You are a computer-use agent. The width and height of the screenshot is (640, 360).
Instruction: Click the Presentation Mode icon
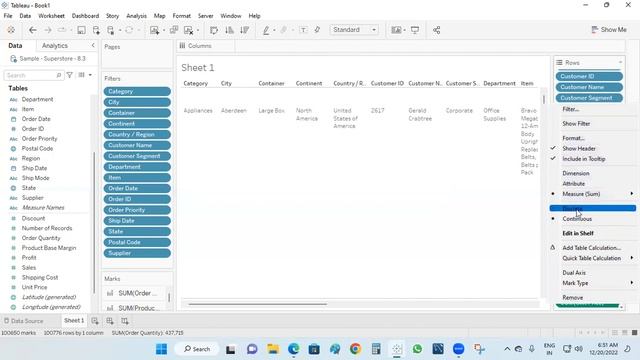coord(415,30)
